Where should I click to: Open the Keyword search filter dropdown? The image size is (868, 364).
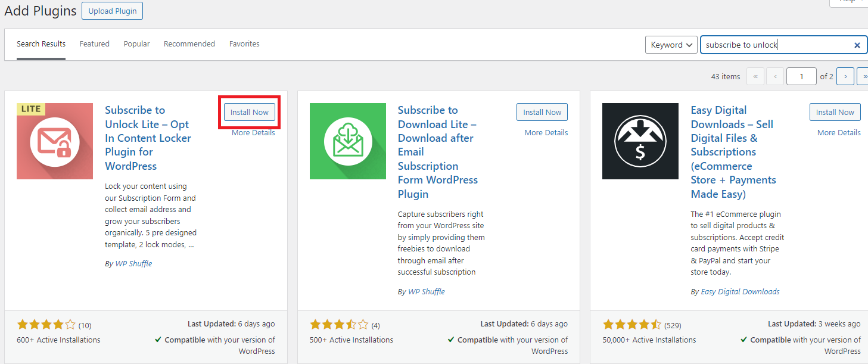click(671, 44)
